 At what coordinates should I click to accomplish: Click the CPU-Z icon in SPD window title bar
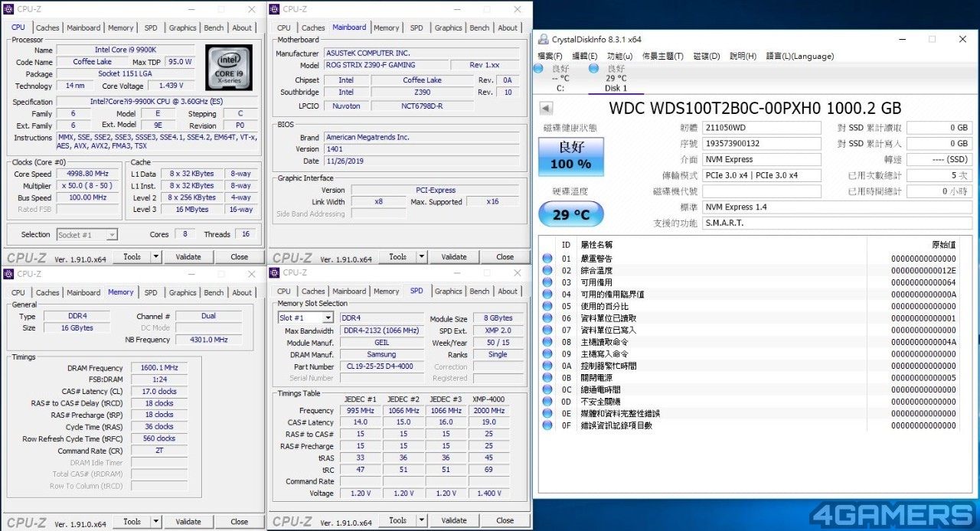coord(275,273)
